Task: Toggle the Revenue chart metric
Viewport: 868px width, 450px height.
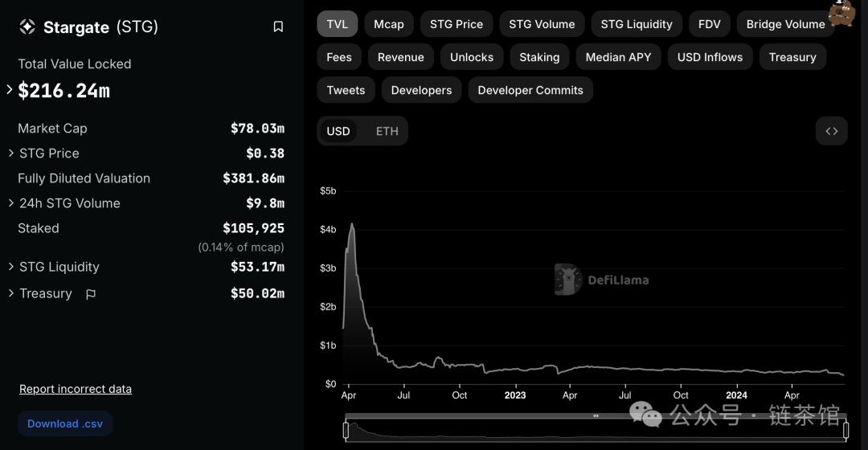Action: click(401, 57)
